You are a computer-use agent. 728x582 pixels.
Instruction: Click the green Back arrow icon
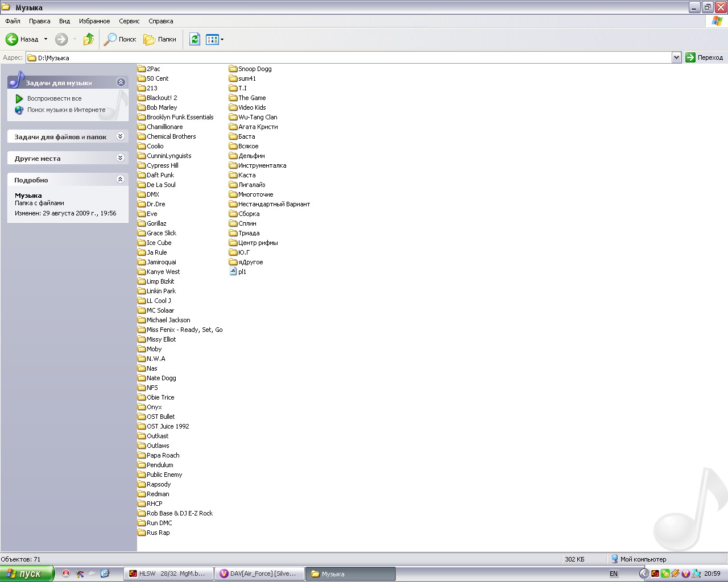(x=12, y=39)
